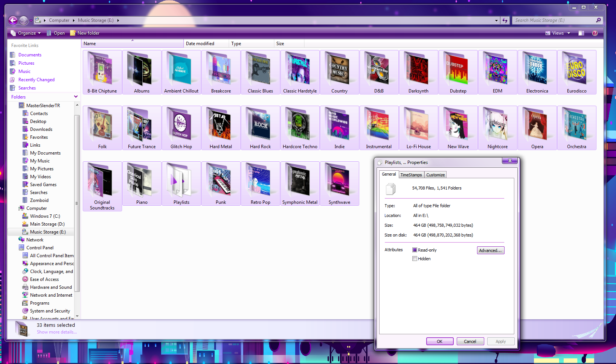
Task: Check the Hidden attribute checkbox
Action: [415, 259]
